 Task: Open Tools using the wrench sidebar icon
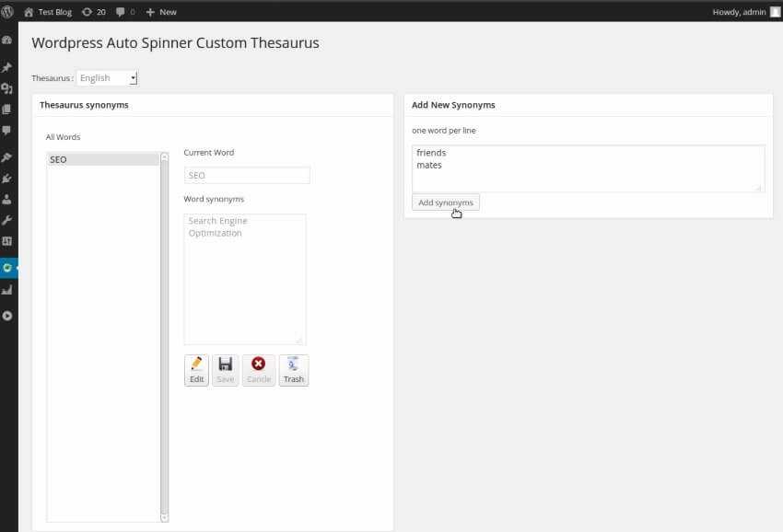(x=7, y=221)
